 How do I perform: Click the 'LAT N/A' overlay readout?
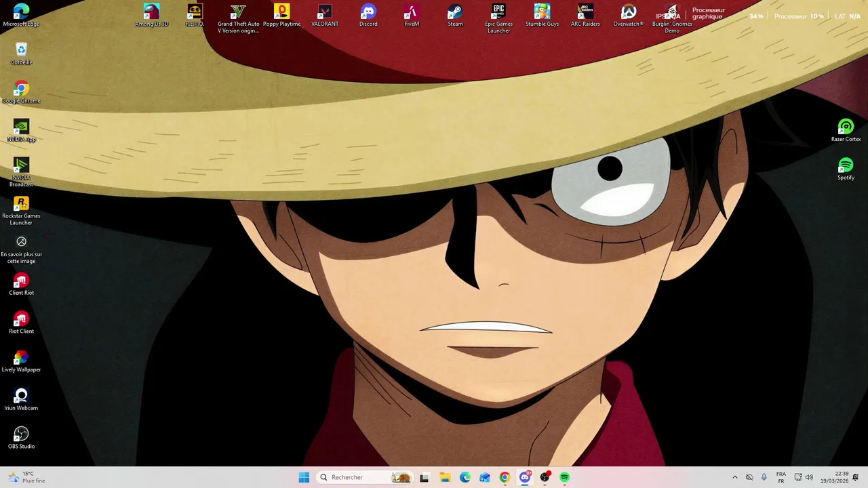click(x=848, y=16)
